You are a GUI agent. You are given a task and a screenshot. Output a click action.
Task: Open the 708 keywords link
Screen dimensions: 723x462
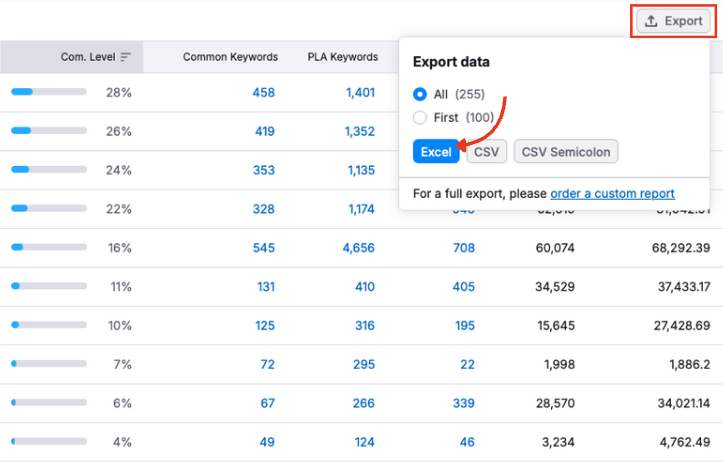point(463,248)
